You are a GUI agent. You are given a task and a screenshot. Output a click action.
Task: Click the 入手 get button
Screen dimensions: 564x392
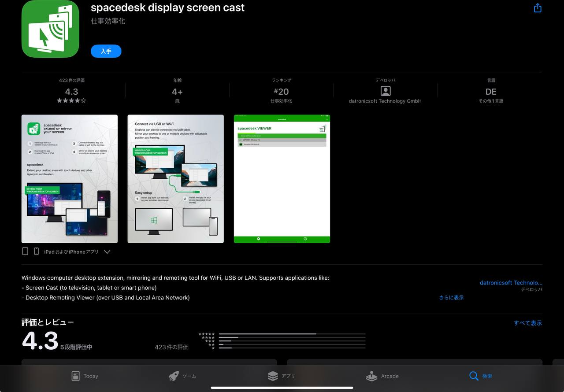pyautogui.click(x=106, y=51)
